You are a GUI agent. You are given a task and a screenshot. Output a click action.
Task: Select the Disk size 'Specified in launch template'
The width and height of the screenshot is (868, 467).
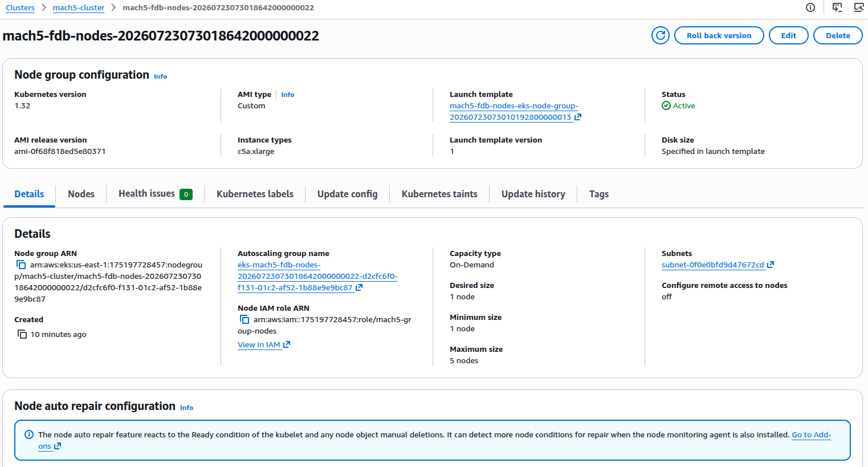click(713, 151)
